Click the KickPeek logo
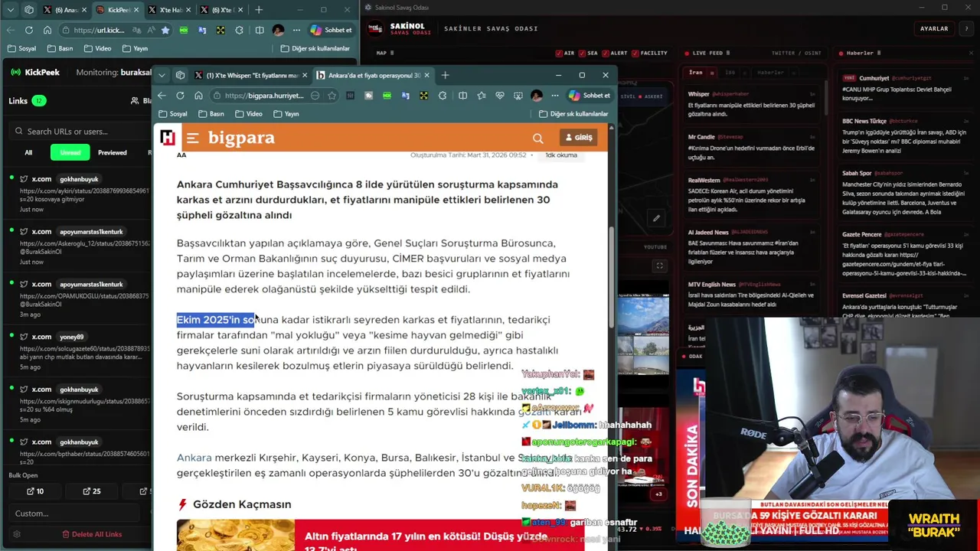The height and width of the screenshot is (551, 980). point(35,72)
